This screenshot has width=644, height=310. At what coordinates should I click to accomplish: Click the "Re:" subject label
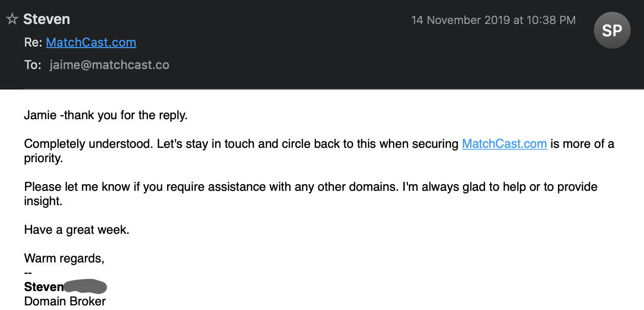click(x=33, y=42)
